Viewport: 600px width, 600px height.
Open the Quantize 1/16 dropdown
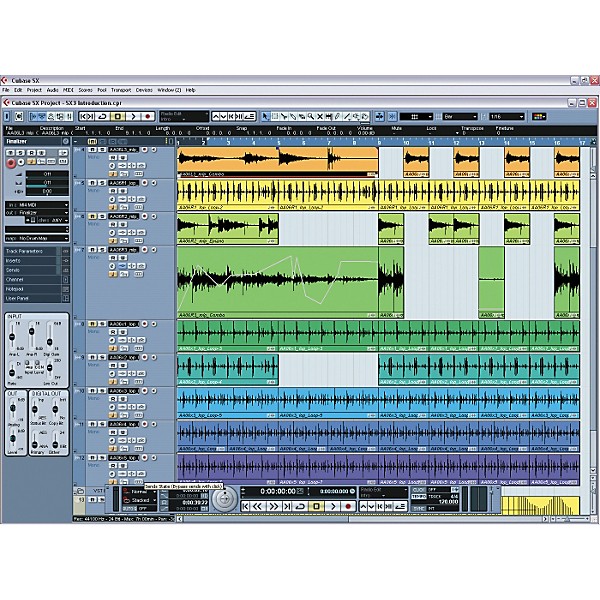coord(507,117)
